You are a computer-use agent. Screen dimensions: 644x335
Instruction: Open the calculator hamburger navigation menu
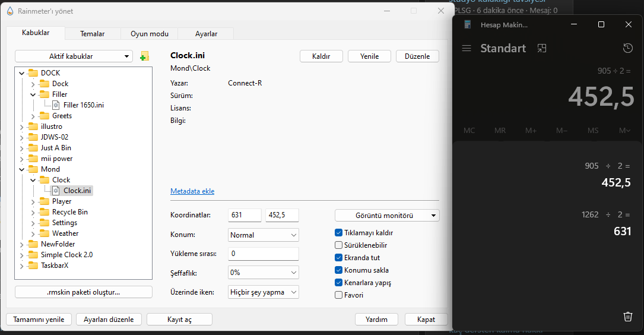click(467, 49)
